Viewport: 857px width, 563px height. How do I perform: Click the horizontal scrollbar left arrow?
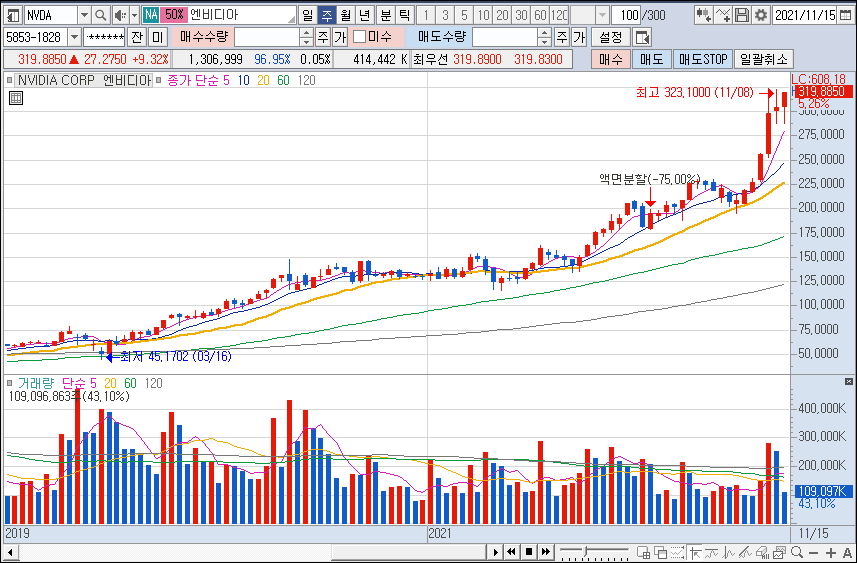pyautogui.click(x=10, y=552)
